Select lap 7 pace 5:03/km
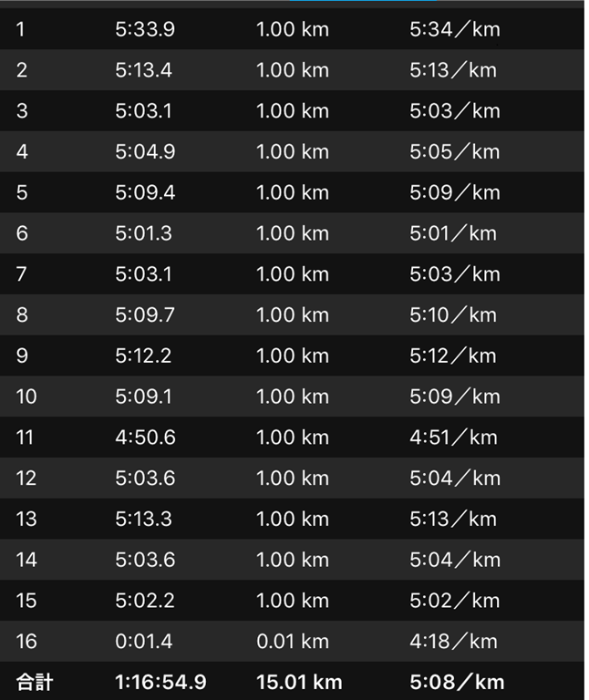This screenshot has height=700, width=589. tap(455, 274)
